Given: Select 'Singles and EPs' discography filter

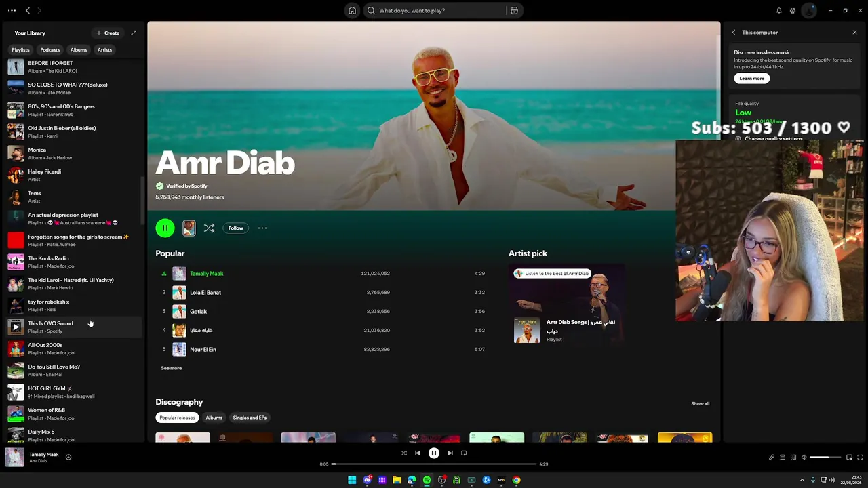Looking at the screenshot, I should 250,418.
